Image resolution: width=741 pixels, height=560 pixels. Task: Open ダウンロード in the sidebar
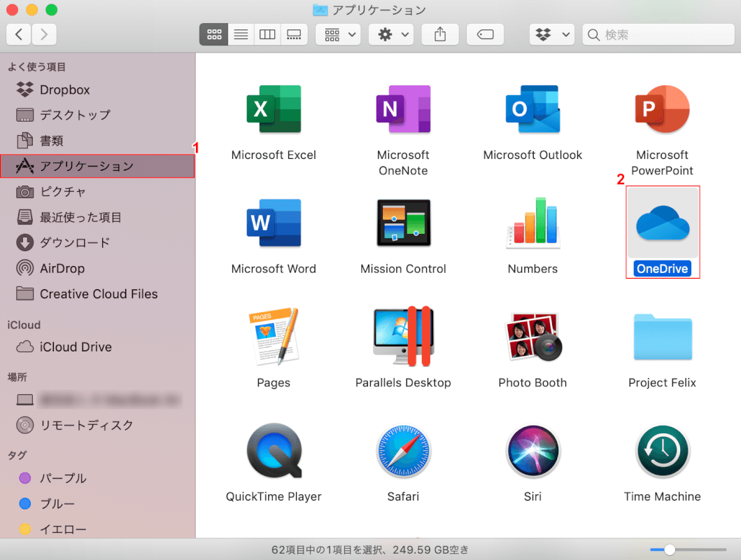98,243
